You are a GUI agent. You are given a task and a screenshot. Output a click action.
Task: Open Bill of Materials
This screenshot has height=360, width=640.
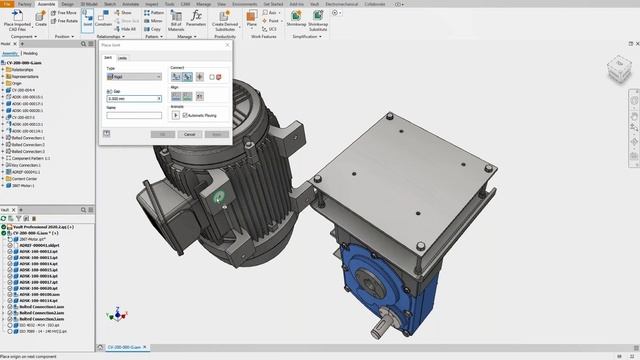point(176,20)
